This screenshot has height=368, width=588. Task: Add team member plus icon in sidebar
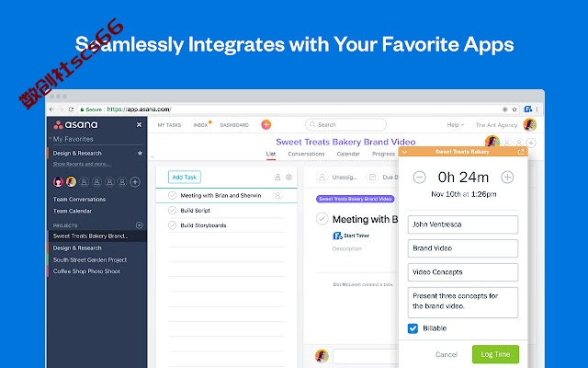pyautogui.click(x=135, y=182)
